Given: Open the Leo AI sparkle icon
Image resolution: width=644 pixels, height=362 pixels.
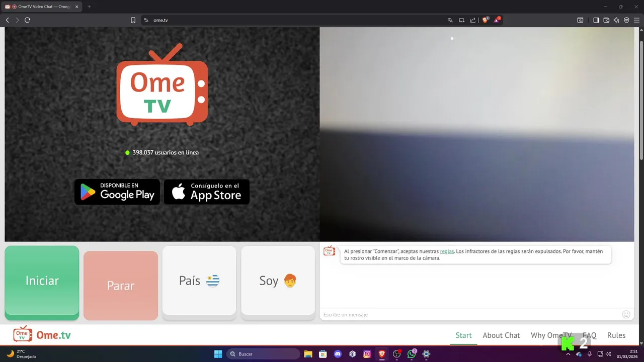Looking at the screenshot, I should (616, 20).
